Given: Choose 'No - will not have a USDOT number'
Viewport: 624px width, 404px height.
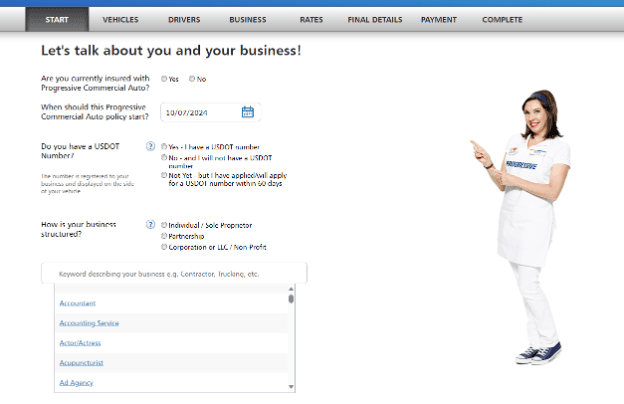Looking at the screenshot, I should click(164, 158).
